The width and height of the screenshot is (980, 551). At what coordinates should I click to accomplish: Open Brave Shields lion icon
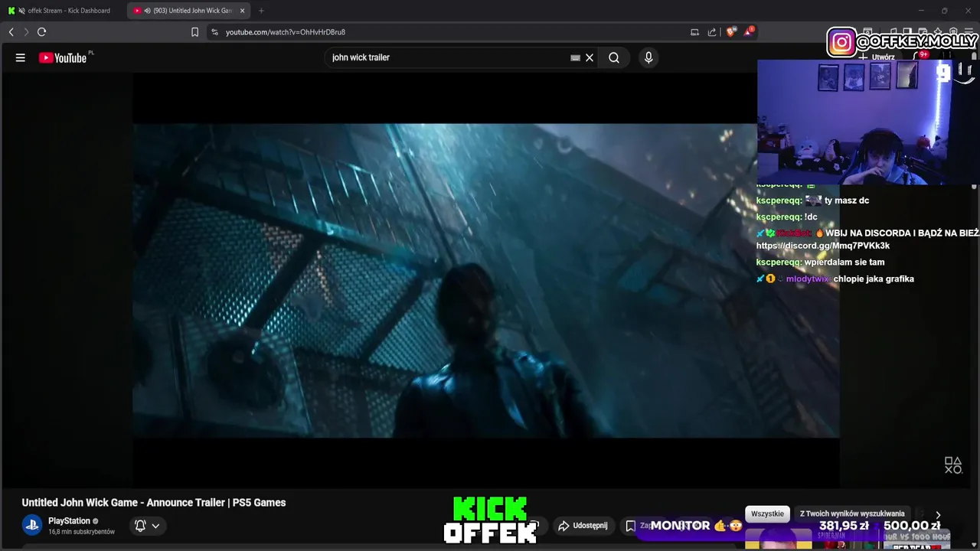[730, 32]
